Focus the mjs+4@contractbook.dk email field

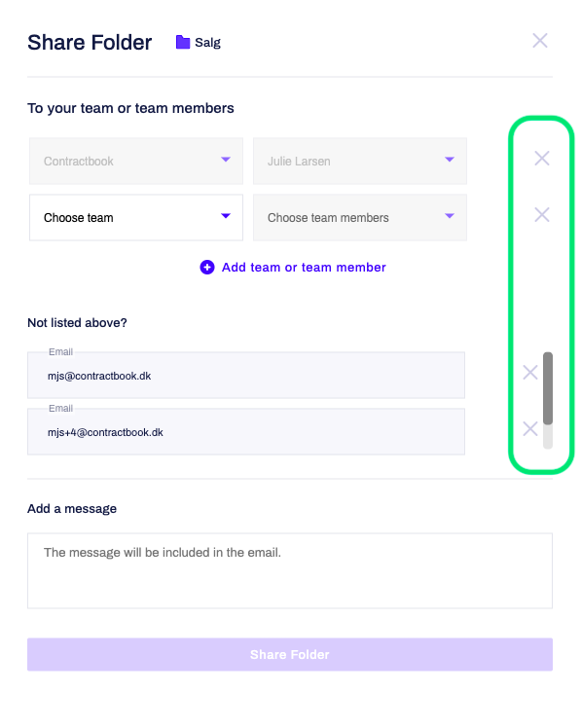click(x=246, y=432)
